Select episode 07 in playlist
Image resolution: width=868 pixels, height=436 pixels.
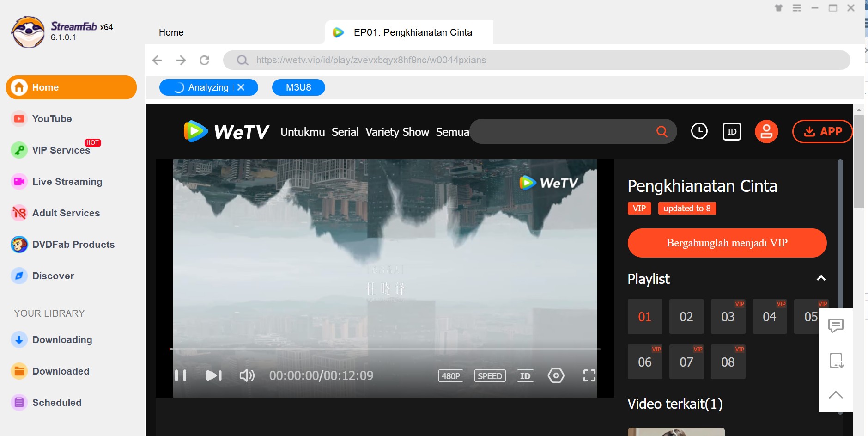tap(686, 362)
